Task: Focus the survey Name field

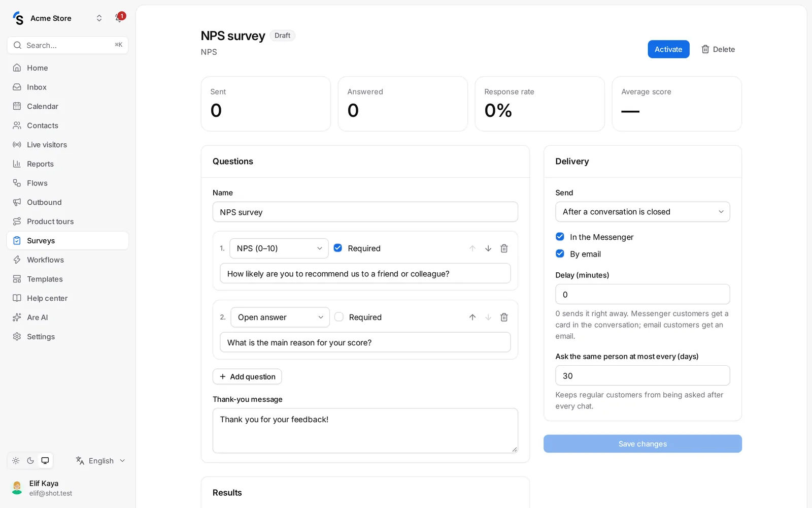Action: (365, 212)
